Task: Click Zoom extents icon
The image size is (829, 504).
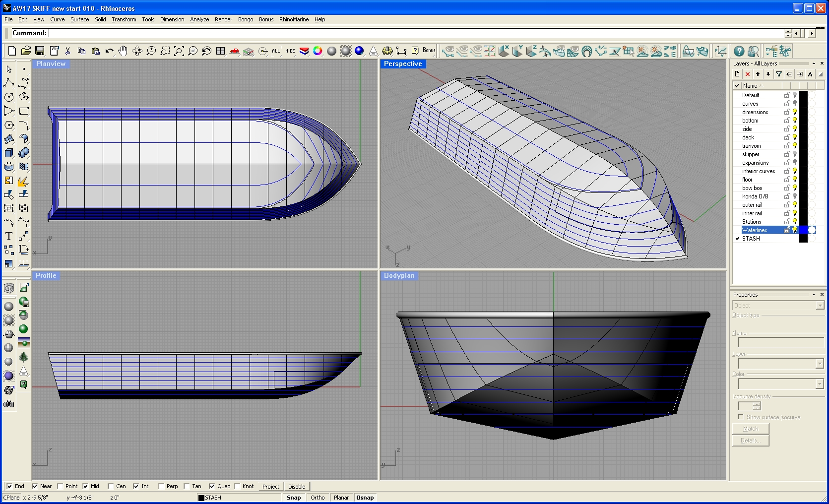Action: (179, 51)
